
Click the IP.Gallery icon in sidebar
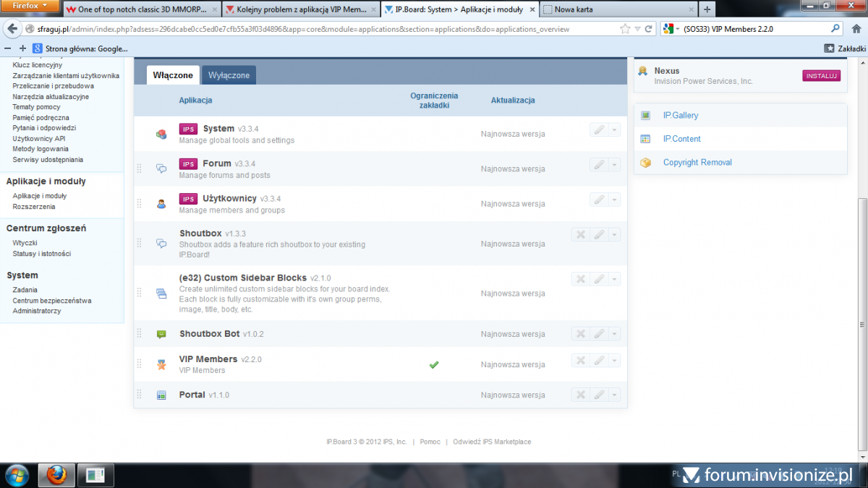pos(646,115)
